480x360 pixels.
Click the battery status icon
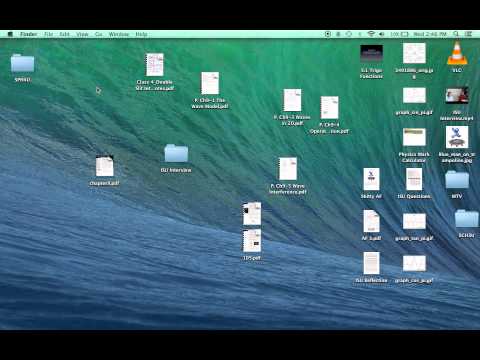click(404, 34)
